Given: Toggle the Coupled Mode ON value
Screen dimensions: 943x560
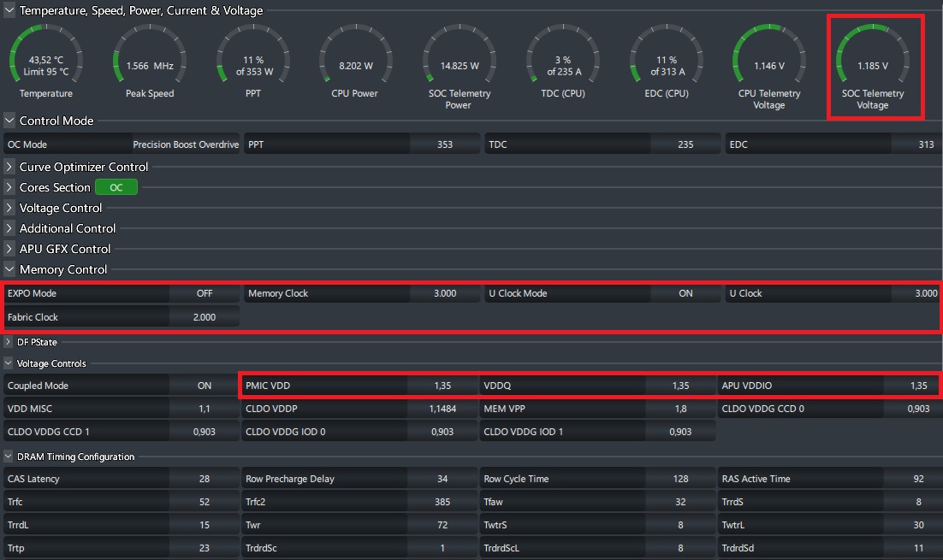Looking at the screenshot, I should [205, 386].
